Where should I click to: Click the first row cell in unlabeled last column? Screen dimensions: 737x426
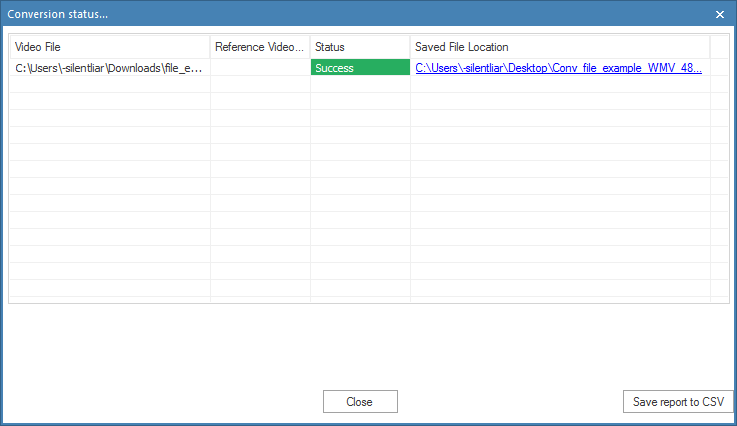719,68
